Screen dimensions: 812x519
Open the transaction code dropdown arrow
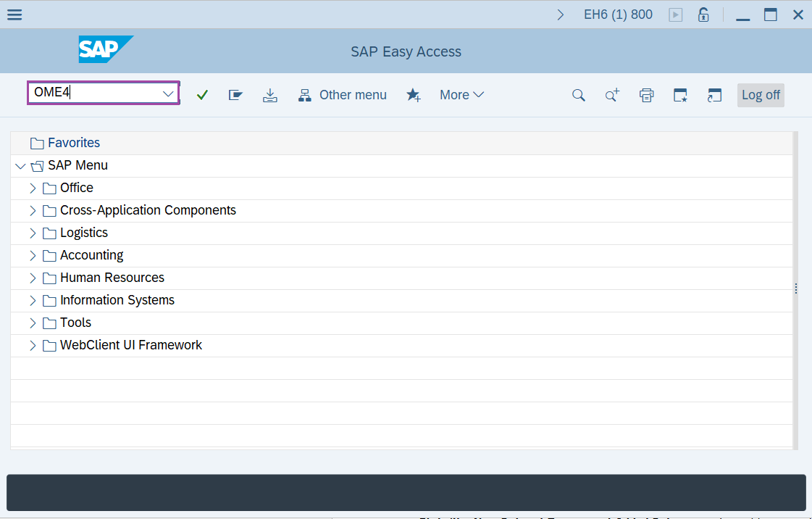(x=168, y=94)
